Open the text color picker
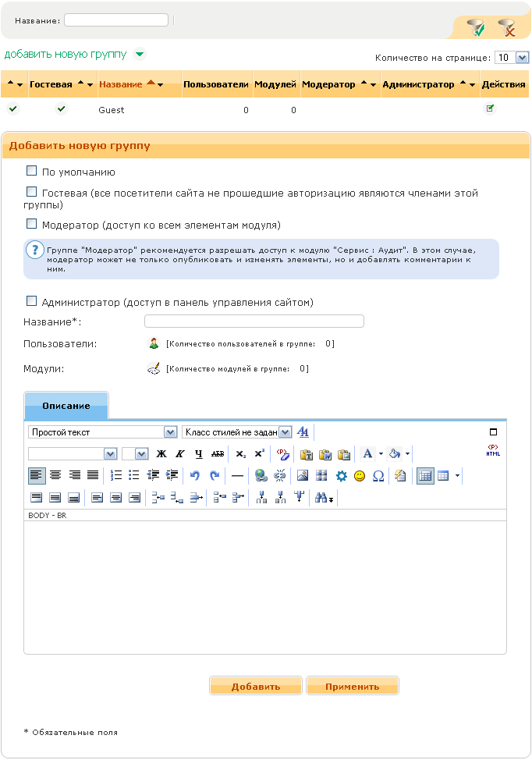 click(x=368, y=453)
